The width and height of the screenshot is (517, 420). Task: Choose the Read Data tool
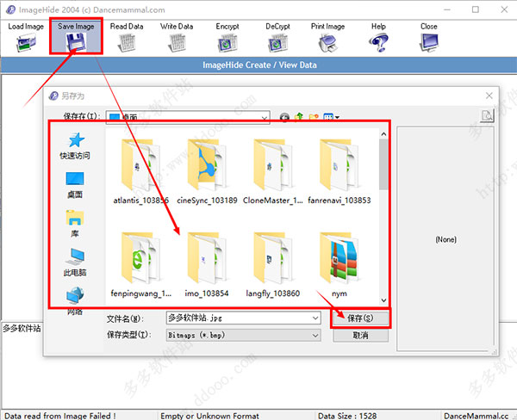(x=127, y=36)
